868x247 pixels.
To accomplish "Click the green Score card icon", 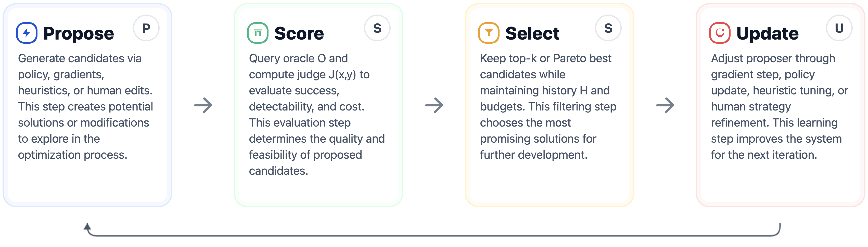I will coord(258,33).
